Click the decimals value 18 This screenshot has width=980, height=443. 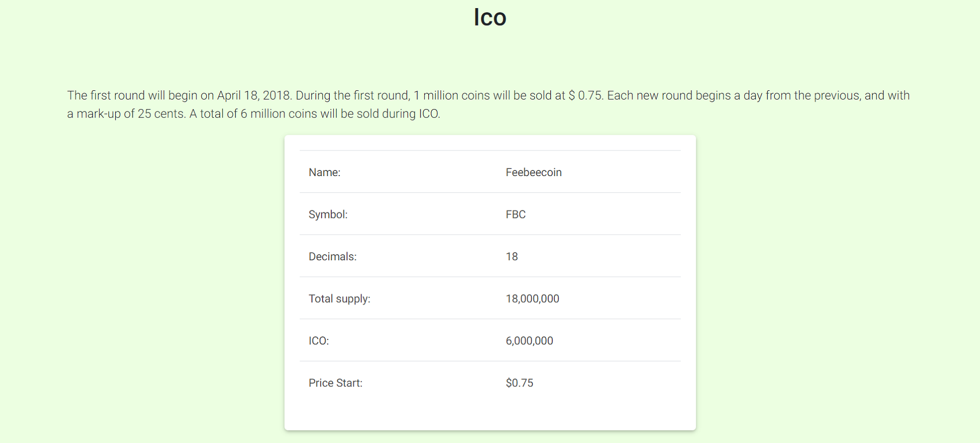click(x=511, y=257)
